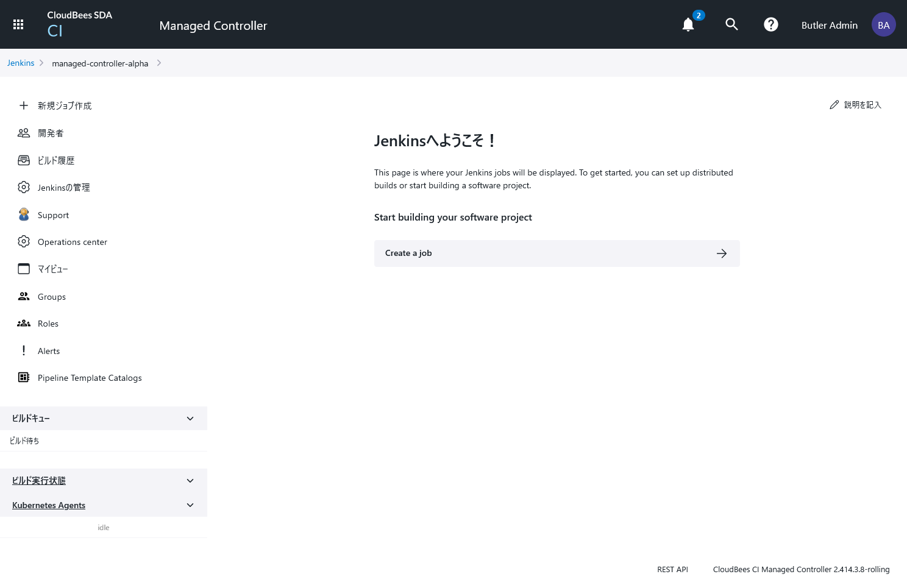
Task: Click the BA user avatar
Action: (x=883, y=24)
